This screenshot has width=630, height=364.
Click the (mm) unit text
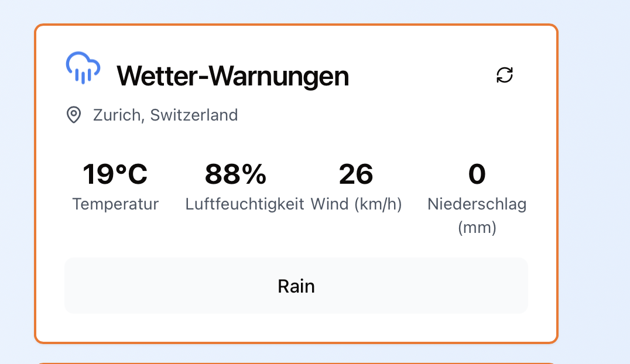pyautogui.click(x=477, y=227)
